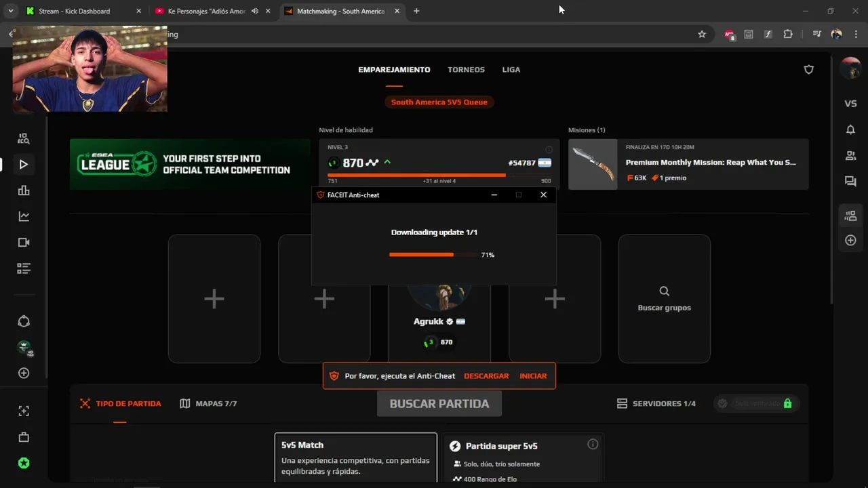The width and height of the screenshot is (868, 488).
Task: Open the circular club icon in left sidebar
Action: click(24, 321)
